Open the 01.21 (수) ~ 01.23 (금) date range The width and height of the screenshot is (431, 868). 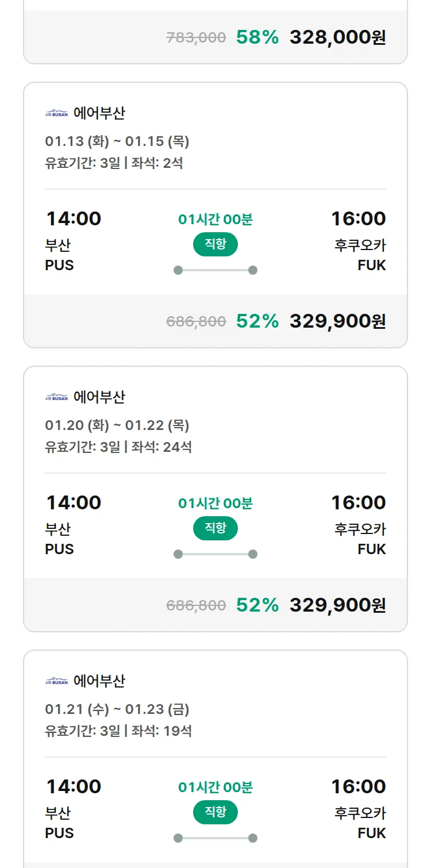[117, 709]
